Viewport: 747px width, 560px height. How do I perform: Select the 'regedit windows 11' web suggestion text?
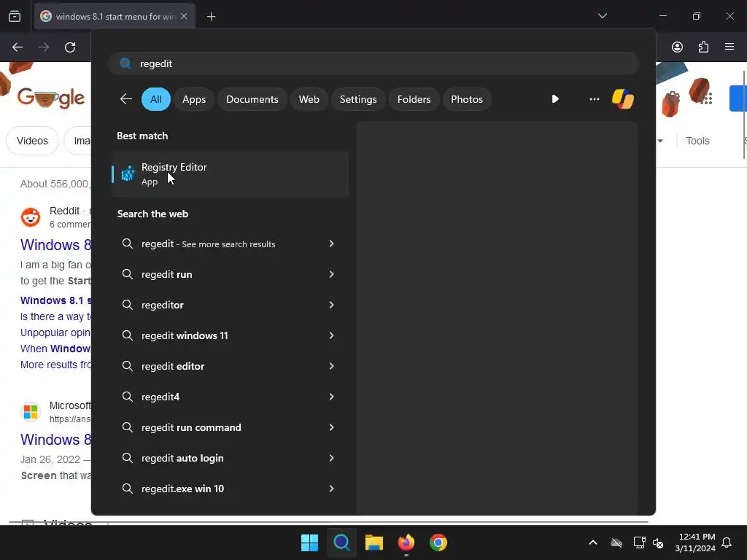click(185, 335)
